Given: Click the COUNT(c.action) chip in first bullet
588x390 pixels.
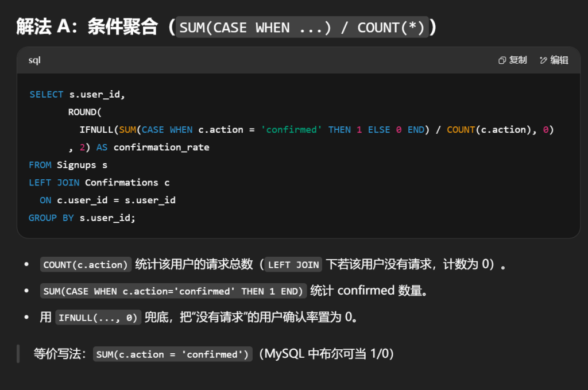Looking at the screenshot, I should point(86,265).
